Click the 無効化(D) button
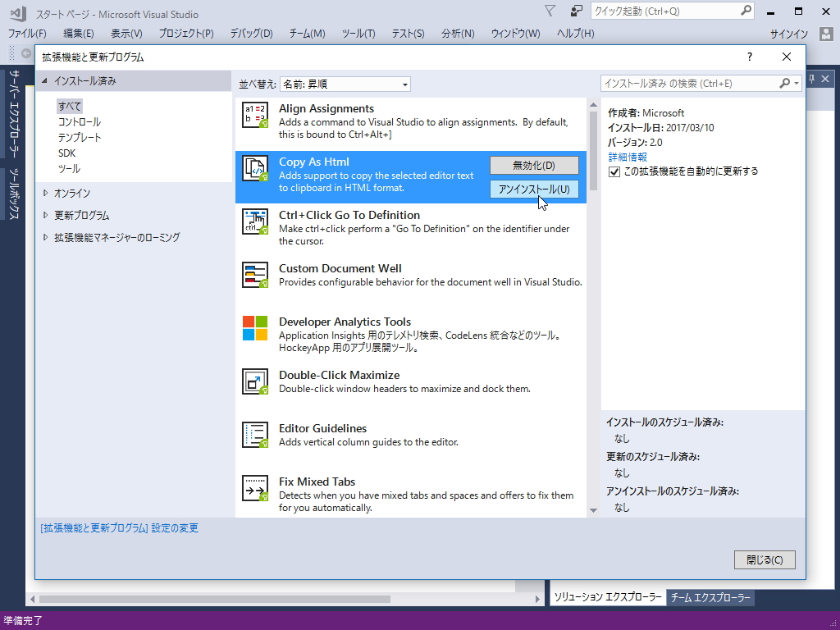 tap(534, 166)
